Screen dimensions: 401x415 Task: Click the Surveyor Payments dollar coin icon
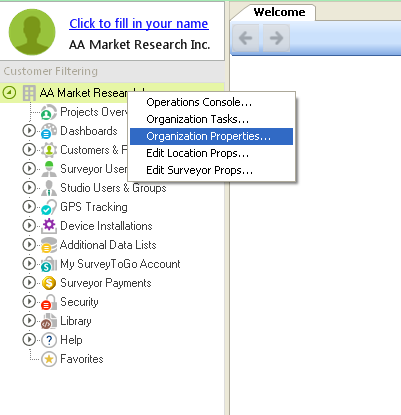click(x=49, y=283)
